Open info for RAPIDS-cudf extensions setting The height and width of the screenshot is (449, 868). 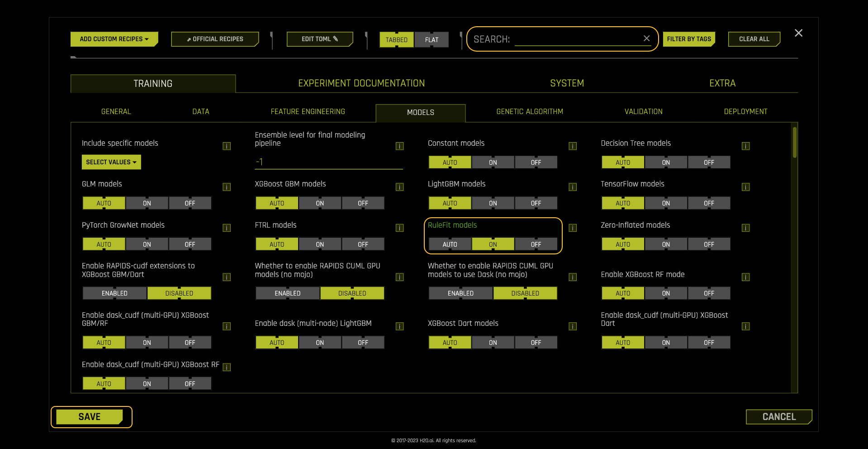pyautogui.click(x=227, y=277)
